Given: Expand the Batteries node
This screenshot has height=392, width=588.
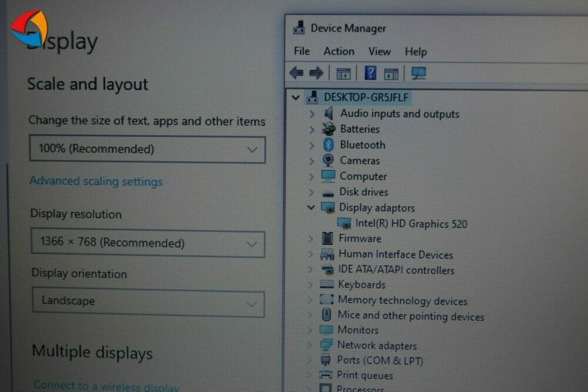Looking at the screenshot, I should (x=312, y=130).
